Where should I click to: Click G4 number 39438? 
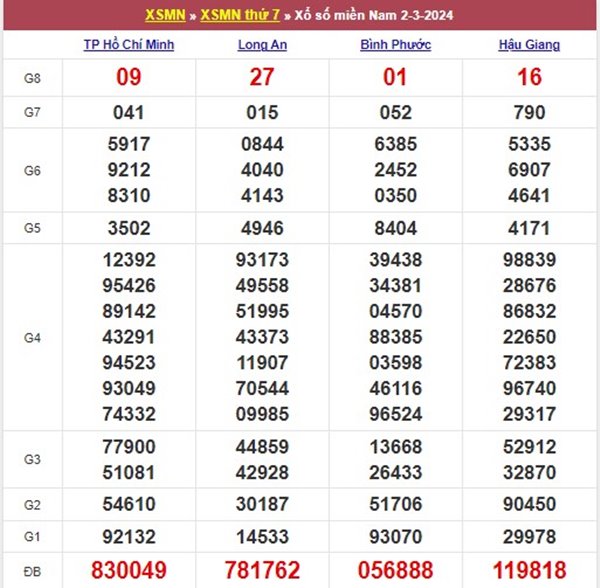click(396, 261)
